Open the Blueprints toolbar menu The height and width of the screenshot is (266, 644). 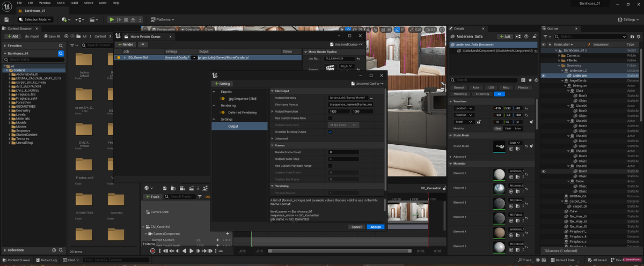coord(80,19)
